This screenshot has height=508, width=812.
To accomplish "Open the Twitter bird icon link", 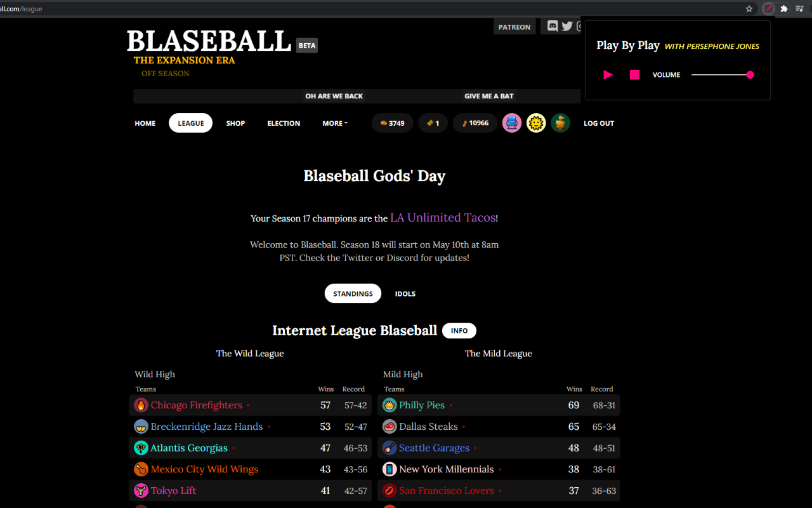I will 567,26.
